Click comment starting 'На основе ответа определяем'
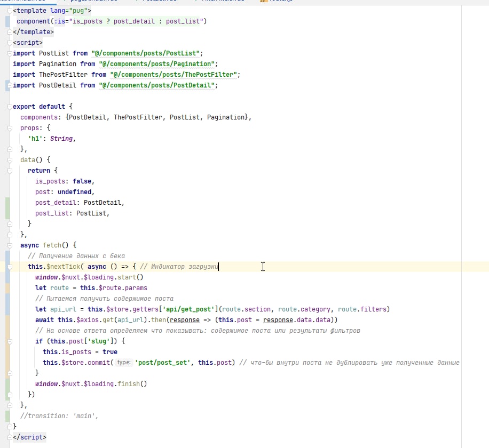Viewport: 489px width, 448px height. point(198,331)
